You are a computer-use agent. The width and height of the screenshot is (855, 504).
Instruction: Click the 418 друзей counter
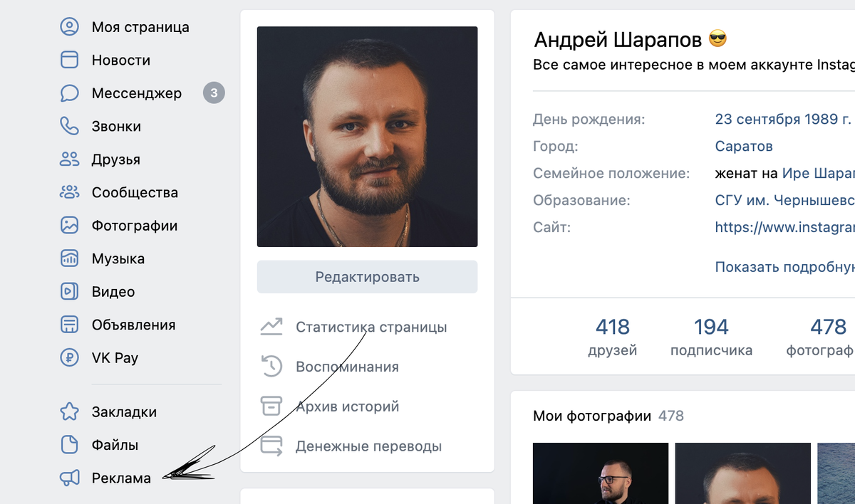click(x=613, y=337)
